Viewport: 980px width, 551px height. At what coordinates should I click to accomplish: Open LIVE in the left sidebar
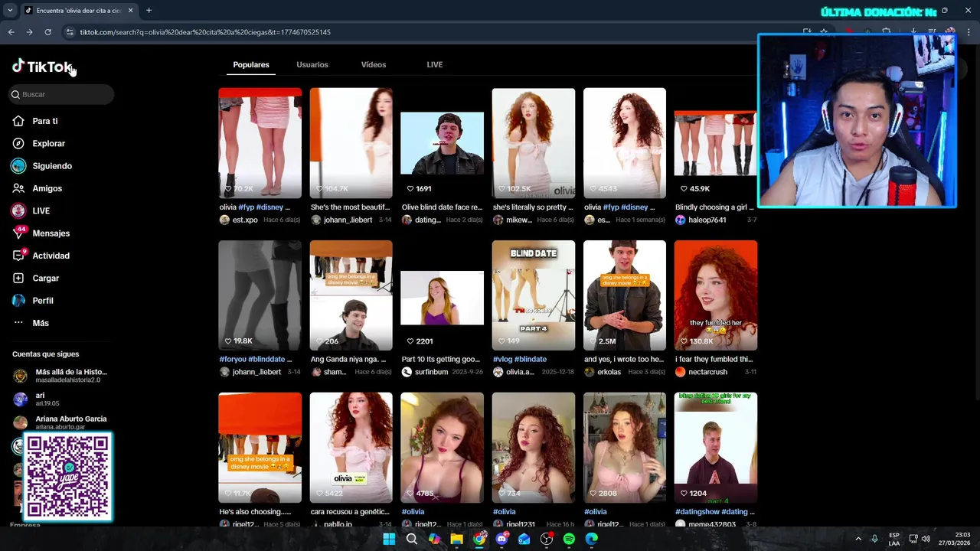point(41,210)
